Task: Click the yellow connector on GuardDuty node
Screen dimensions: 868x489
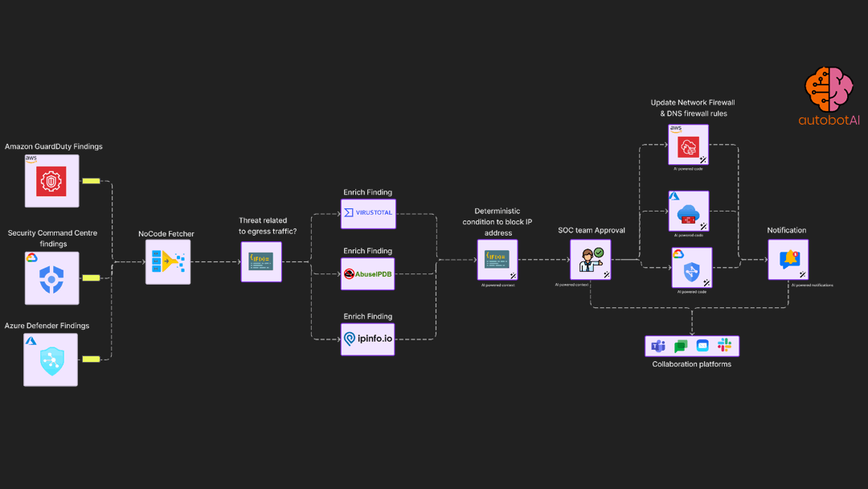Action: click(x=91, y=181)
